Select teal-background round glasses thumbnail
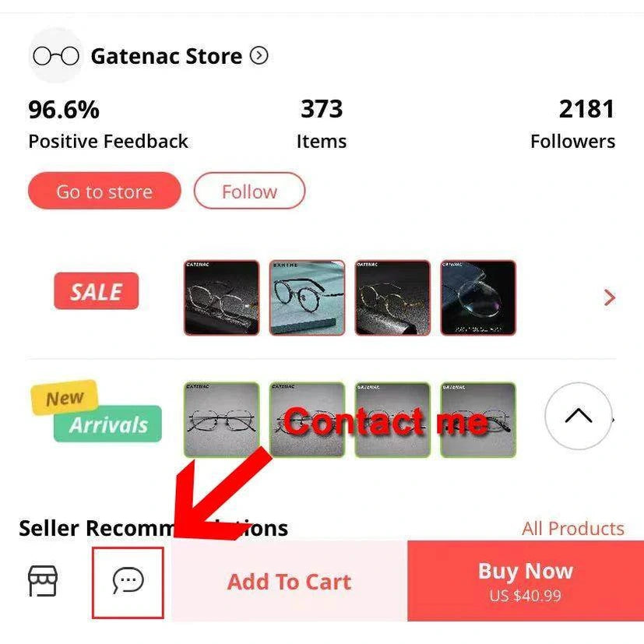The image size is (644, 644). point(308,297)
